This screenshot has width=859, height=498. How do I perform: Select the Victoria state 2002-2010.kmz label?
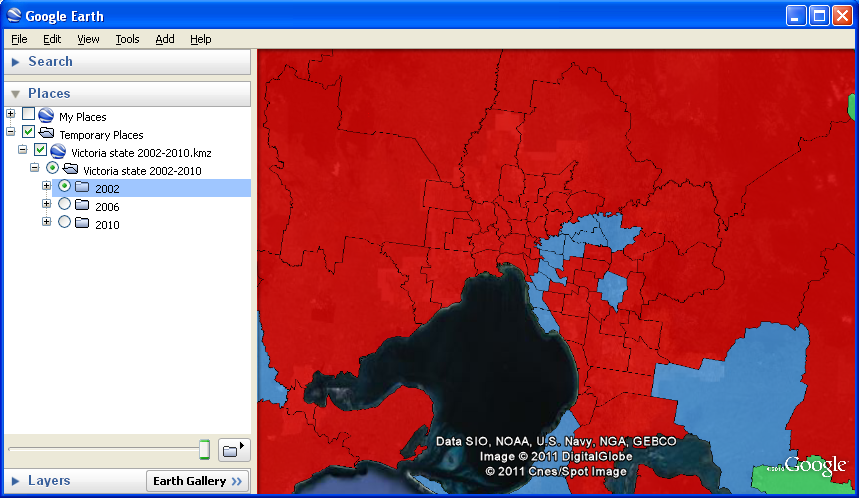point(141,153)
